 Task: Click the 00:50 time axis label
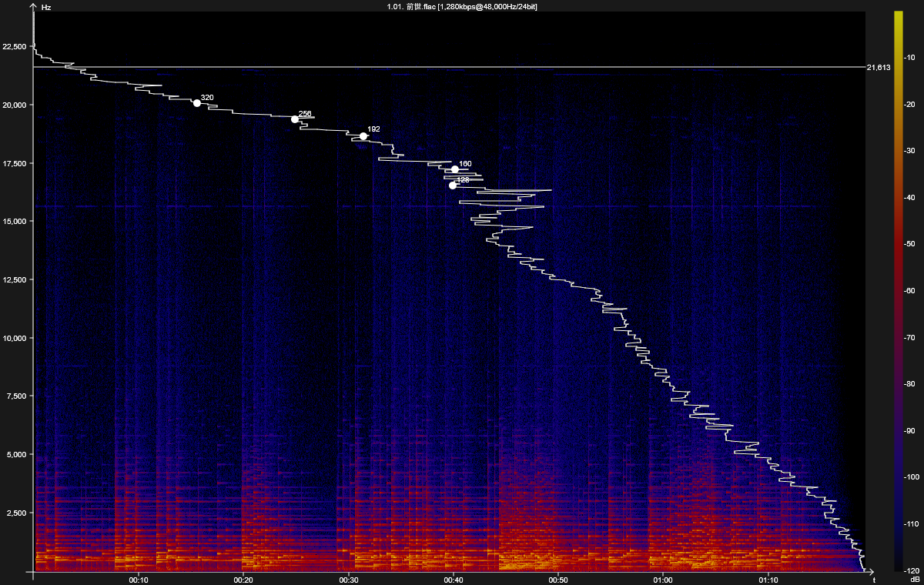click(557, 580)
